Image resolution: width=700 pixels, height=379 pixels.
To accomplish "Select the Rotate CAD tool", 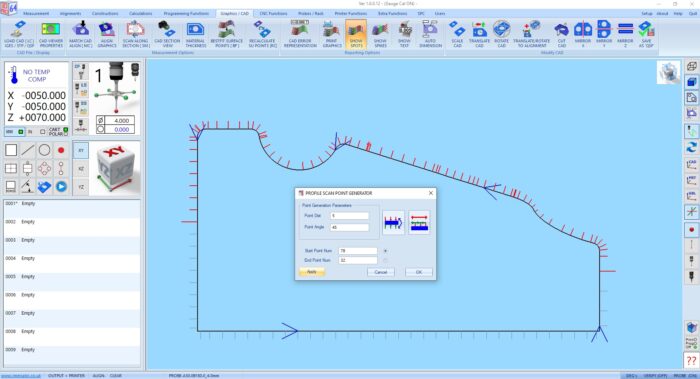I will pos(502,34).
